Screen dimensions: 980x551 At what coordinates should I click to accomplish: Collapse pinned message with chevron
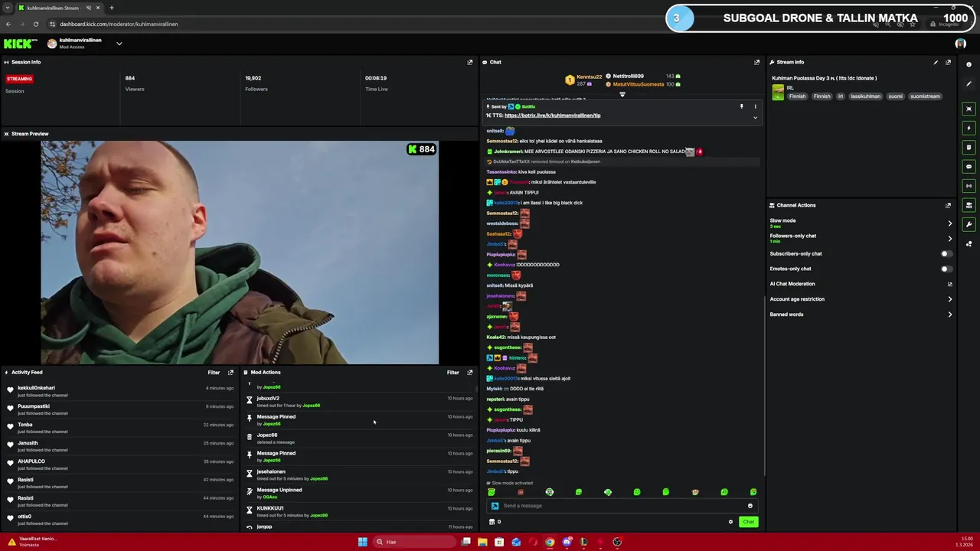[755, 117]
